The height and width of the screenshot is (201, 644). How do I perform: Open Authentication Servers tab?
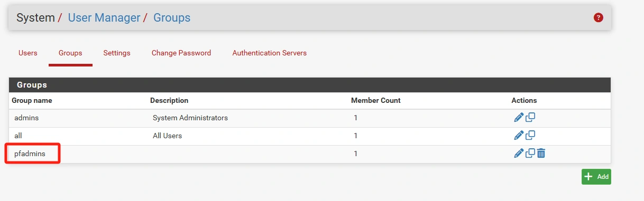(x=270, y=53)
